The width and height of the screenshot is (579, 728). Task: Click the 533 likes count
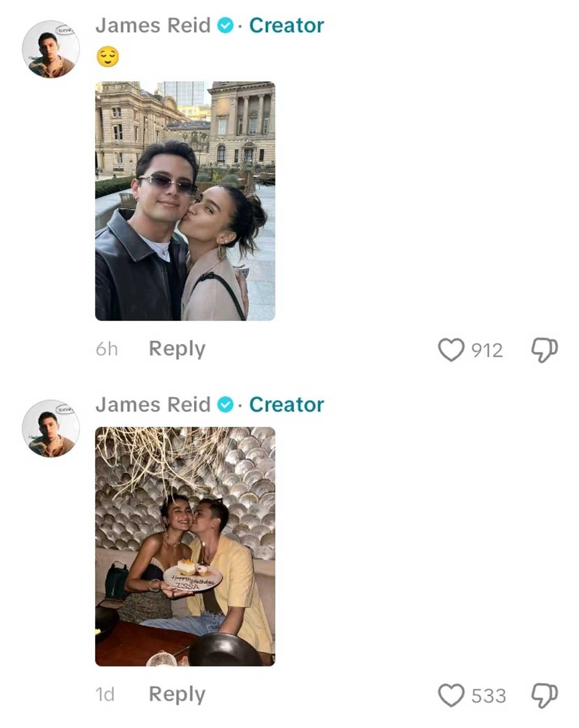pyautogui.click(x=489, y=695)
